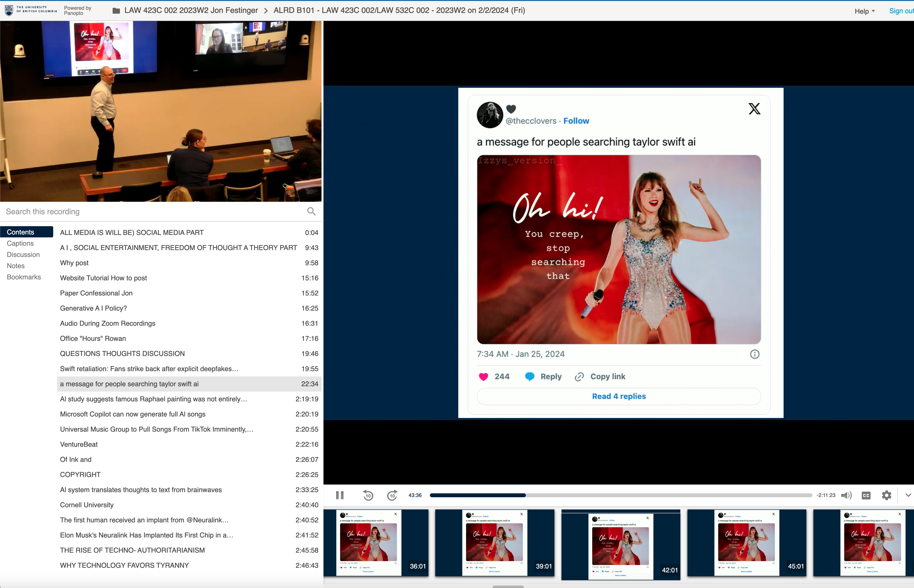Click Read 4 replies button

619,396
